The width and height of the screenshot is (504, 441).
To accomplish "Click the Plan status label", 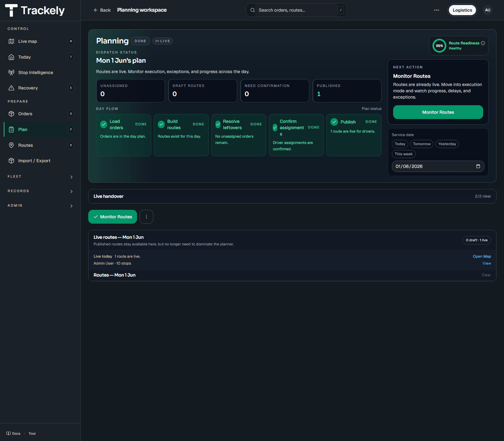I will click(371, 109).
